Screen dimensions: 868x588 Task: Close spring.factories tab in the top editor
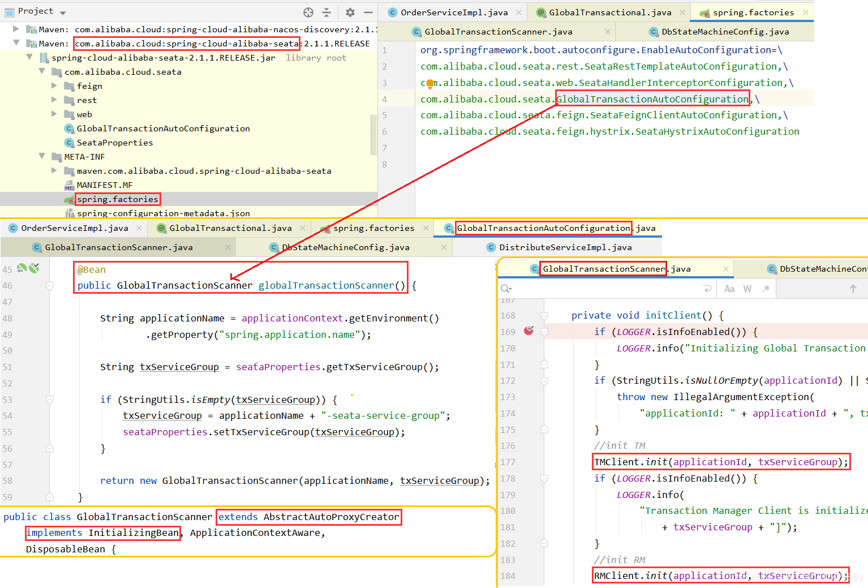click(x=806, y=12)
